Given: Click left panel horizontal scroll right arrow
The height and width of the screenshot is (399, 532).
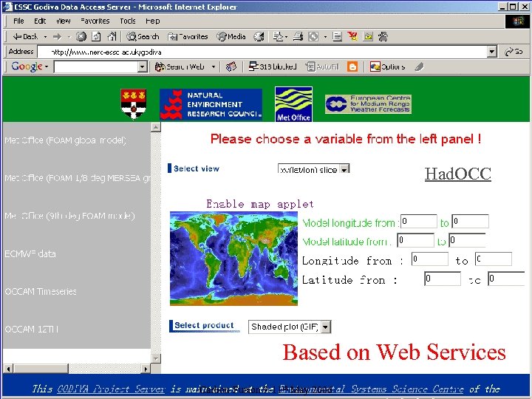Looking at the screenshot, I should tap(146, 369).
